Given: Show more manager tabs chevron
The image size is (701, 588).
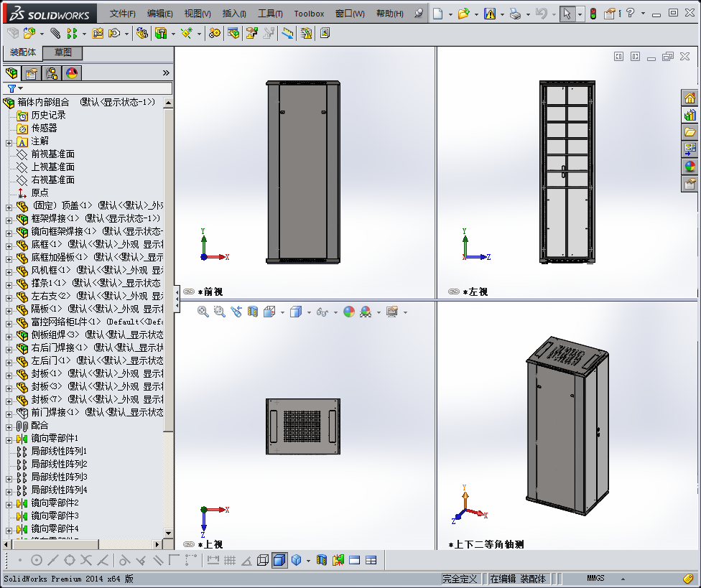Looking at the screenshot, I should pos(166,73).
